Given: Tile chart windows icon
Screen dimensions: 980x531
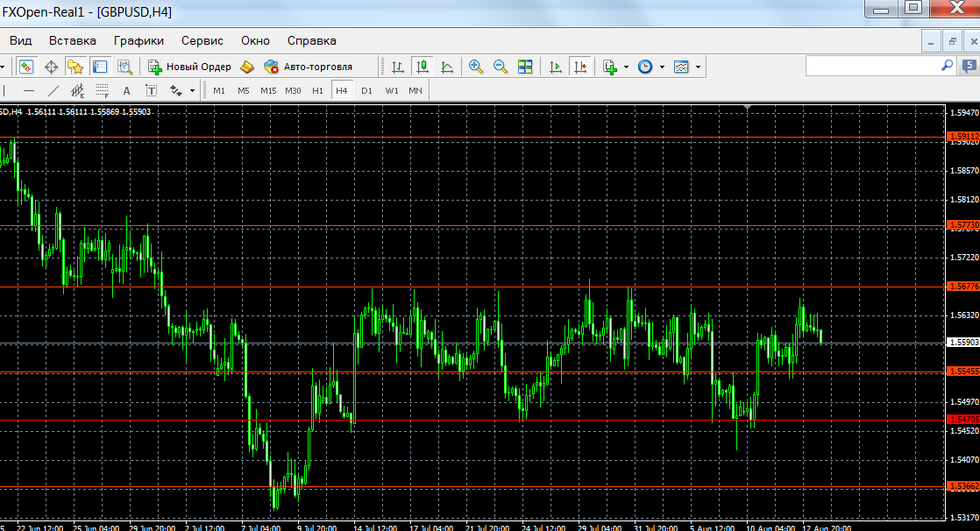Looking at the screenshot, I should pyautogui.click(x=525, y=67).
